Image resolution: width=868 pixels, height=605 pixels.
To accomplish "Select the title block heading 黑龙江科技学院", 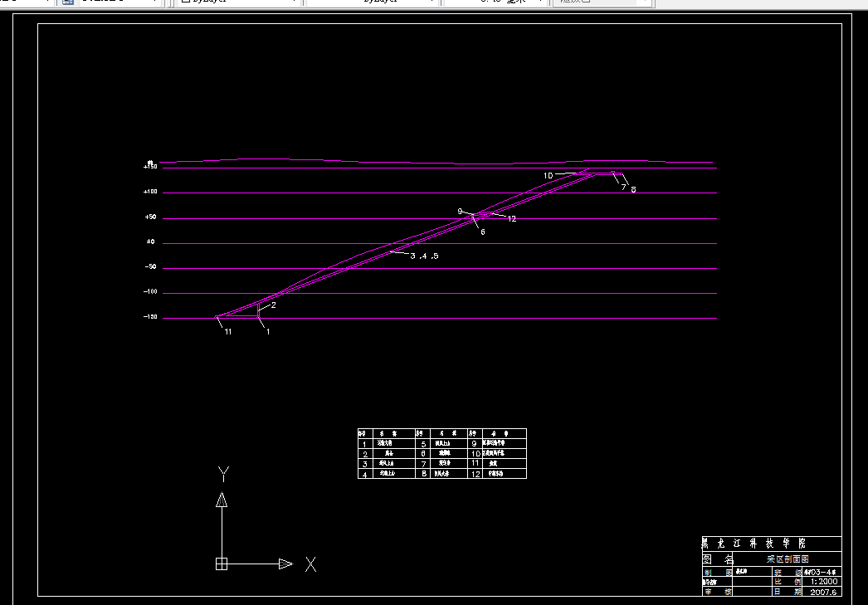I will click(754, 543).
